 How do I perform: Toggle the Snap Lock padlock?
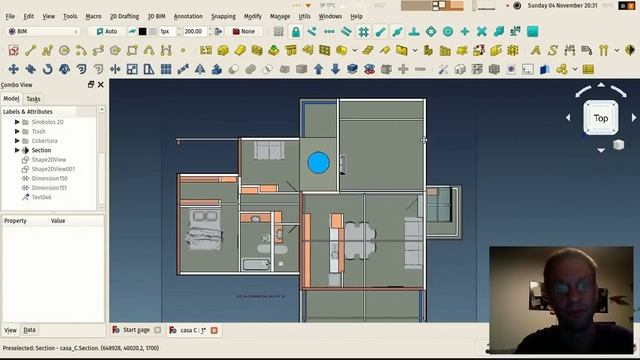pos(296,31)
